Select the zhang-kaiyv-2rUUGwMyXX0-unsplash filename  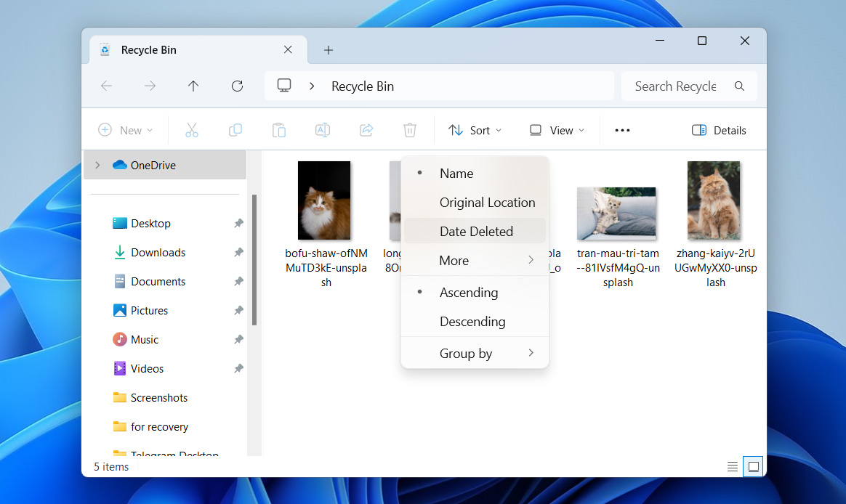pos(715,268)
